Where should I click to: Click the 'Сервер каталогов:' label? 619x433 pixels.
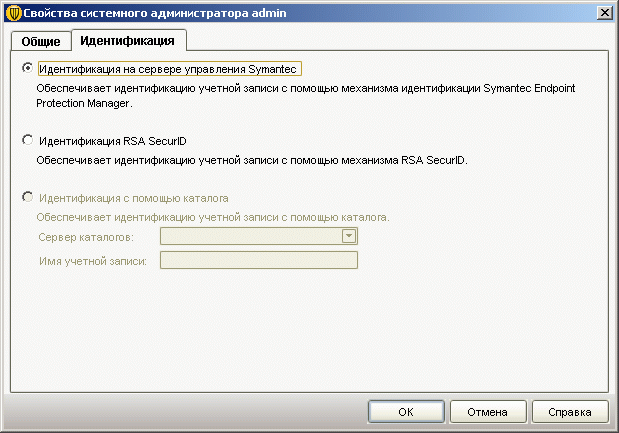85,237
